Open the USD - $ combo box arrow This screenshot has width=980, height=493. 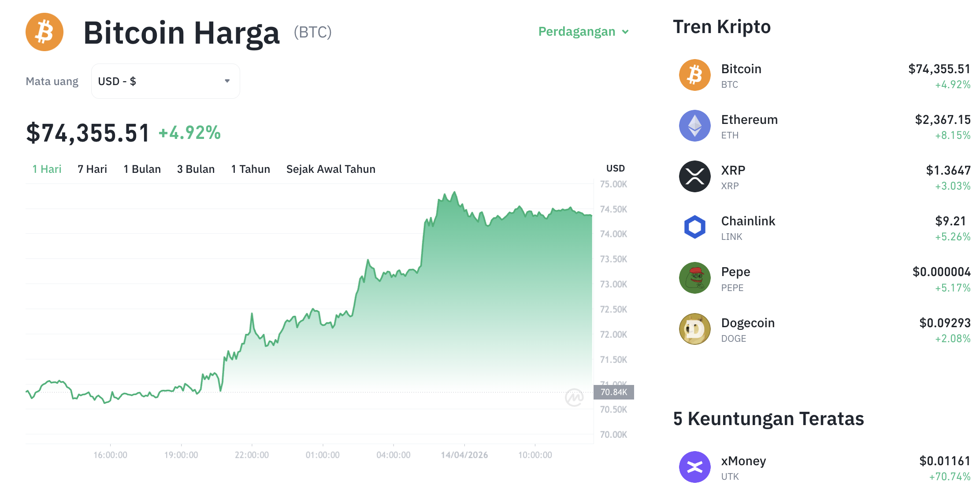tap(227, 81)
